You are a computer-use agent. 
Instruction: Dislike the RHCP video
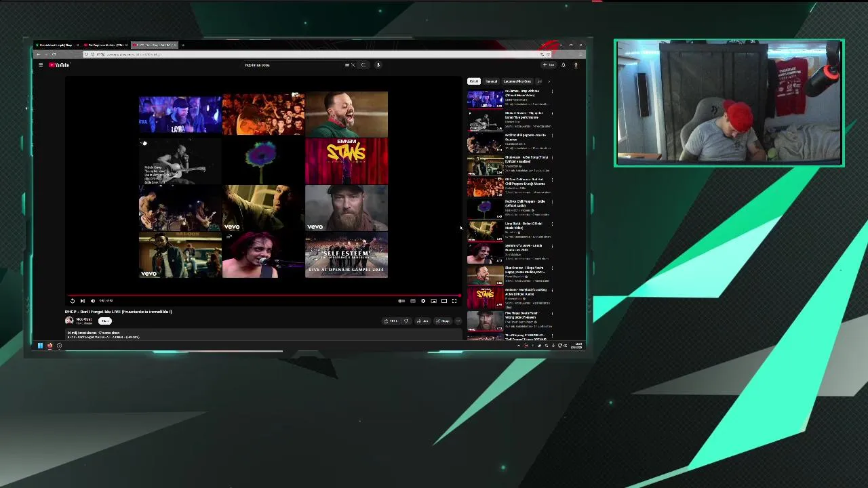[x=406, y=321]
